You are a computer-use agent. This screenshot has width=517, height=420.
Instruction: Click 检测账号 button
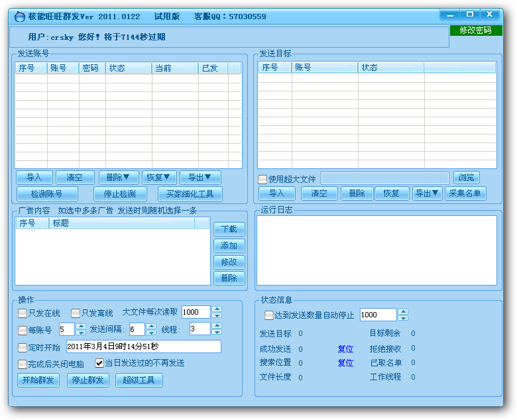click(47, 193)
